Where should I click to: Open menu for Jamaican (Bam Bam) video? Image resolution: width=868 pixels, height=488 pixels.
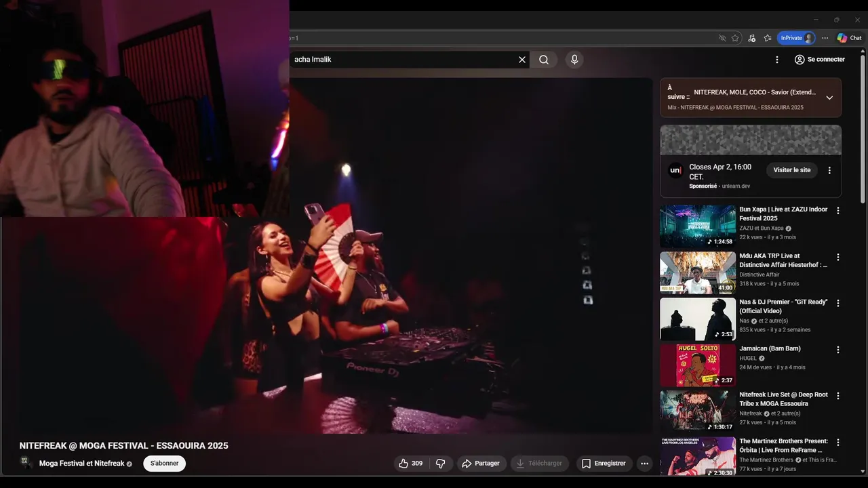pos(838,350)
